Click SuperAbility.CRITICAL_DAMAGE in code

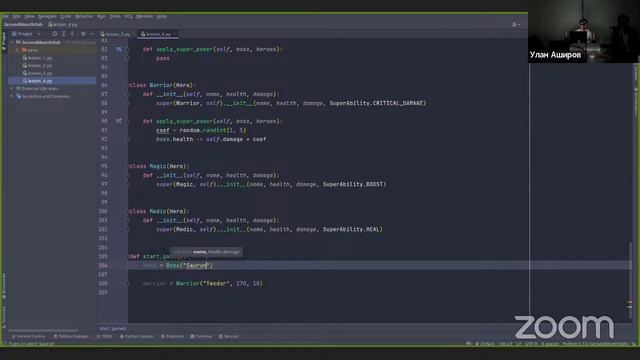coord(378,103)
